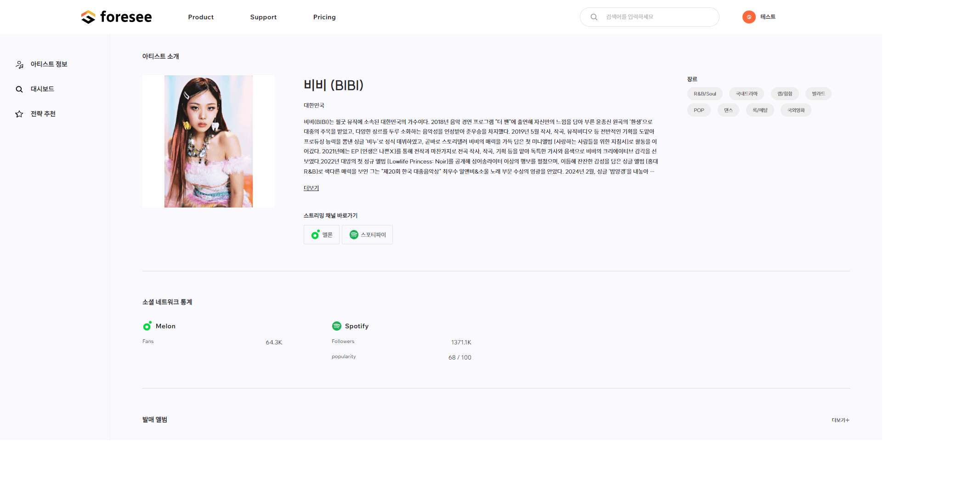The image size is (980, 489).
Task: Click the BIBI artist photo
Action: [x=209, y=141]
